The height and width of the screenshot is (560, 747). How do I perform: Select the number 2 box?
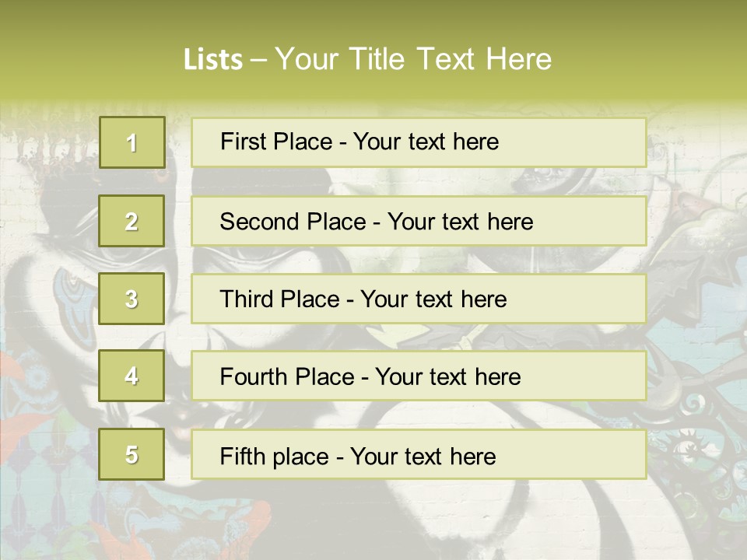click(132, 221)
